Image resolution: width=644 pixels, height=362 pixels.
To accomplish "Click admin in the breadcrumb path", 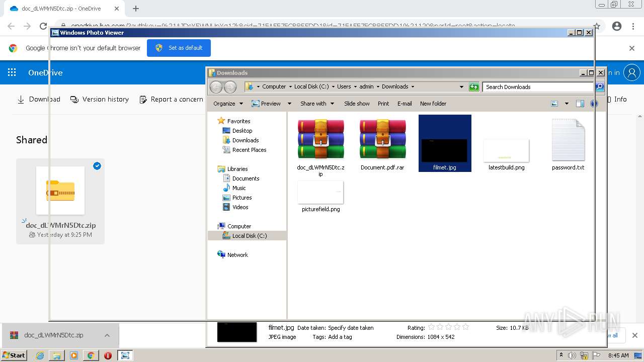I will (366, 86).
